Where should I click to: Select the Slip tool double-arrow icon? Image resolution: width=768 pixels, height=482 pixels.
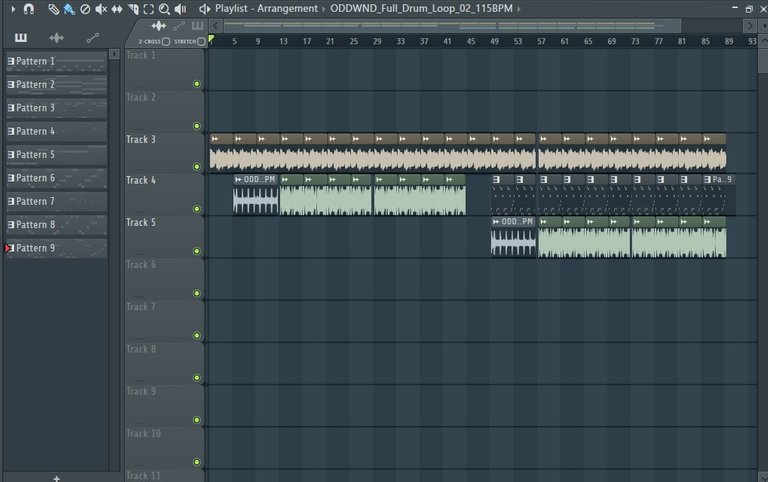click(117, 9)
